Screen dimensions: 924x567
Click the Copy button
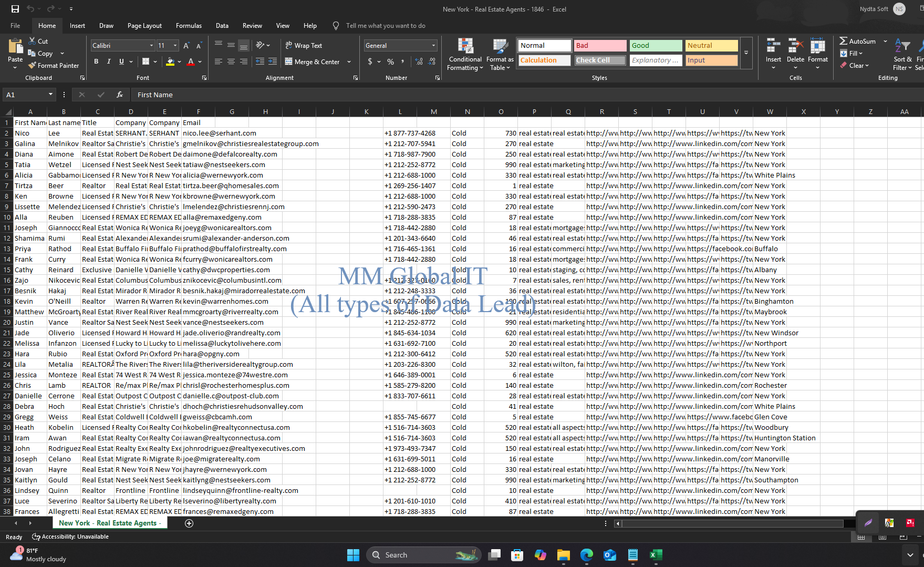click(40, 54)
